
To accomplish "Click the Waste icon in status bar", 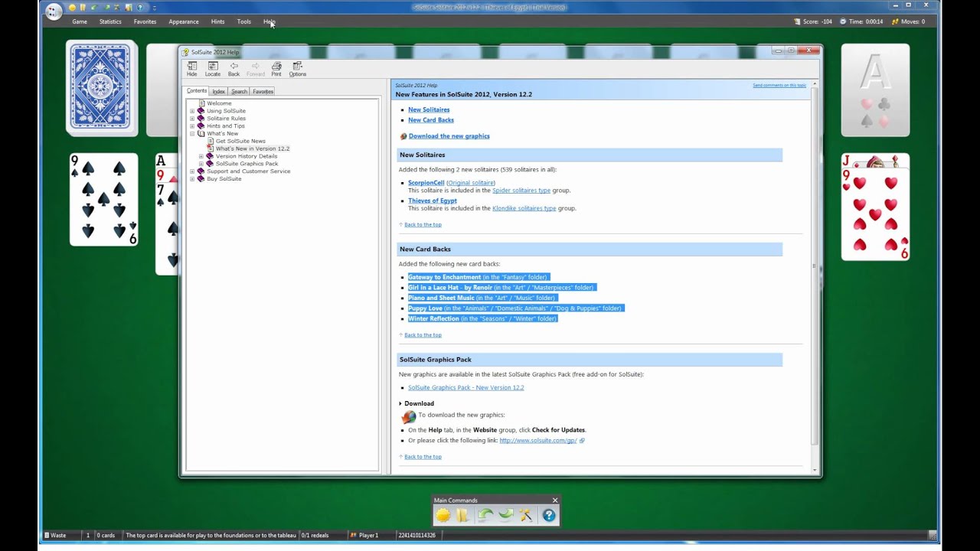I will click(x=47, y=536).
